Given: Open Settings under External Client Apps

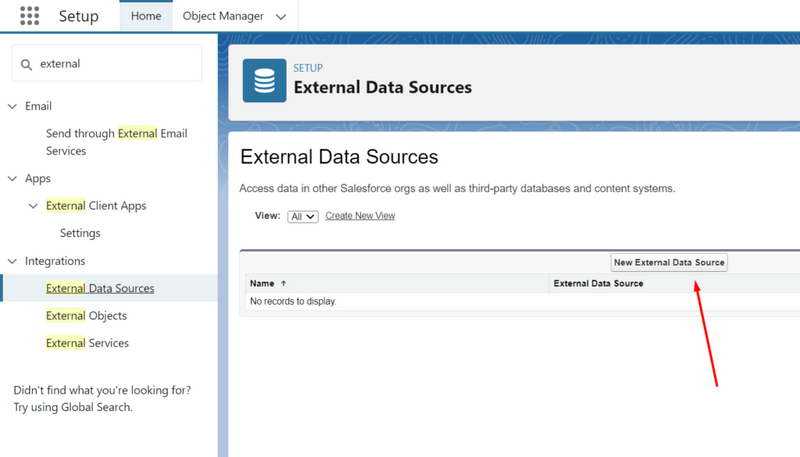Looking at the screenshot, I should pos(80,233).
